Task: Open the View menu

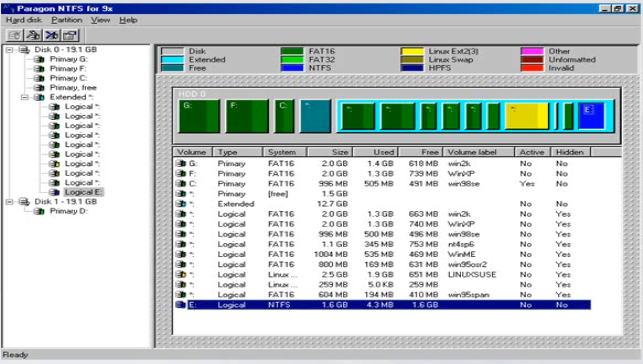Action: coord(100,20)
